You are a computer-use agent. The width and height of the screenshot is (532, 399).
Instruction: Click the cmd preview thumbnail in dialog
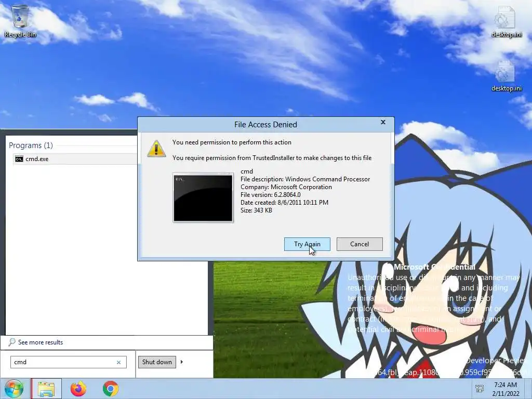[203, 197]
